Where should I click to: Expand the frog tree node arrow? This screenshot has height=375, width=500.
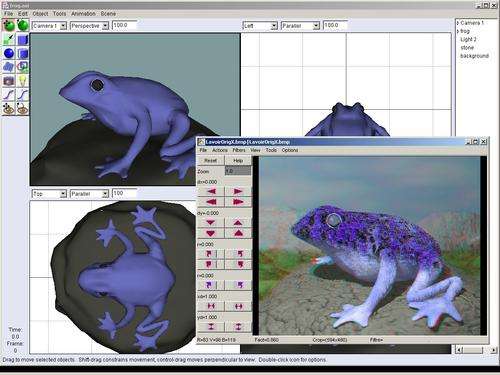pyautogui.click(x=458, y=31)
